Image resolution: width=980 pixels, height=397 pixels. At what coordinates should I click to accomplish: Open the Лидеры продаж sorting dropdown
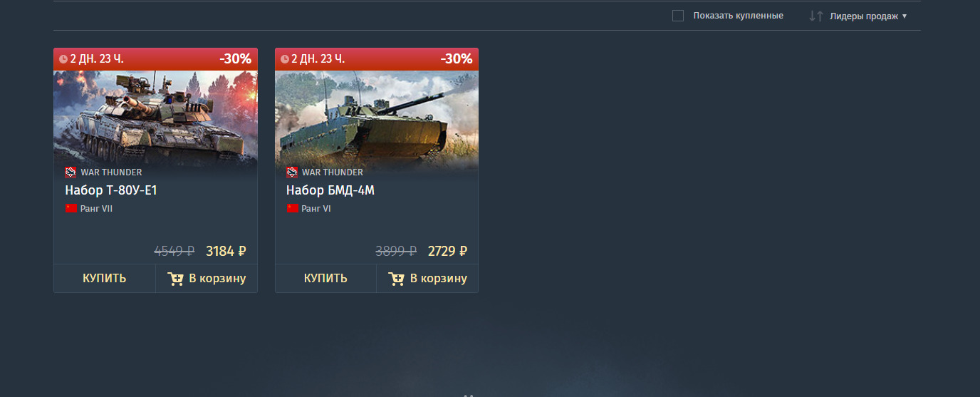pos(864,16)
